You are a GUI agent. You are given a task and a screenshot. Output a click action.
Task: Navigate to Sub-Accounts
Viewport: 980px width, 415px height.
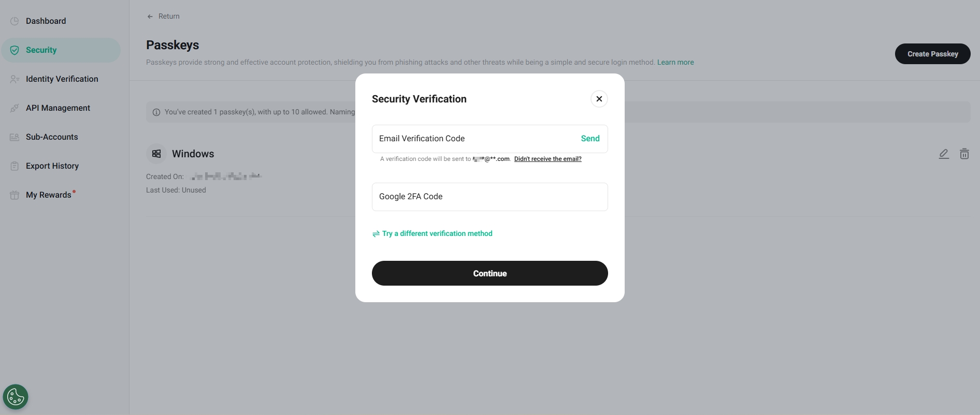tap(52, 137)
